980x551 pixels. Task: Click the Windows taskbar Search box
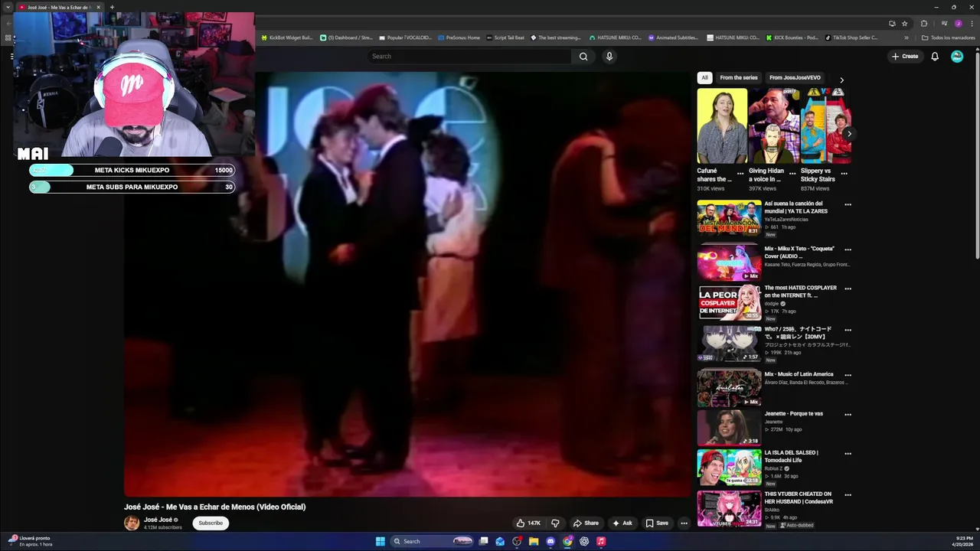433,541
